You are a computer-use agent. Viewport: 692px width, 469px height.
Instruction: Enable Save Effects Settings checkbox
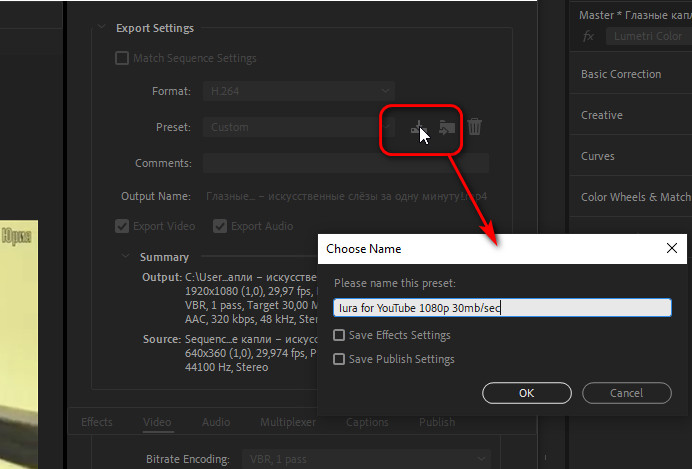[339, 335]
